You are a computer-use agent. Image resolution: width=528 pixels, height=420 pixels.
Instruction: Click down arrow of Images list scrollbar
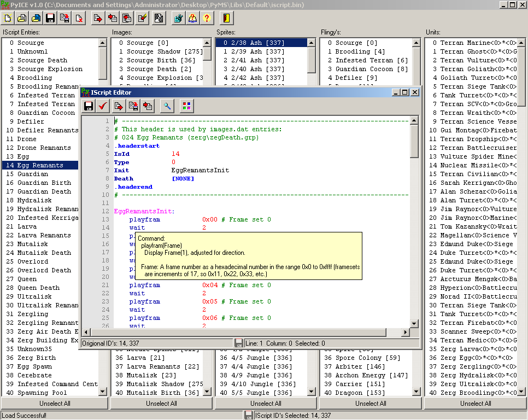(208, 392)
